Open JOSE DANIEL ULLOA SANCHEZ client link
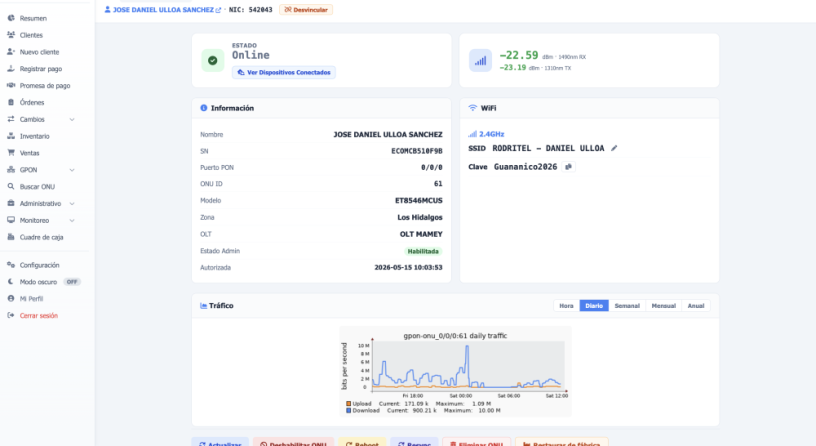The height and width of the screenshot is (446, 816). (x=163, y=10)
